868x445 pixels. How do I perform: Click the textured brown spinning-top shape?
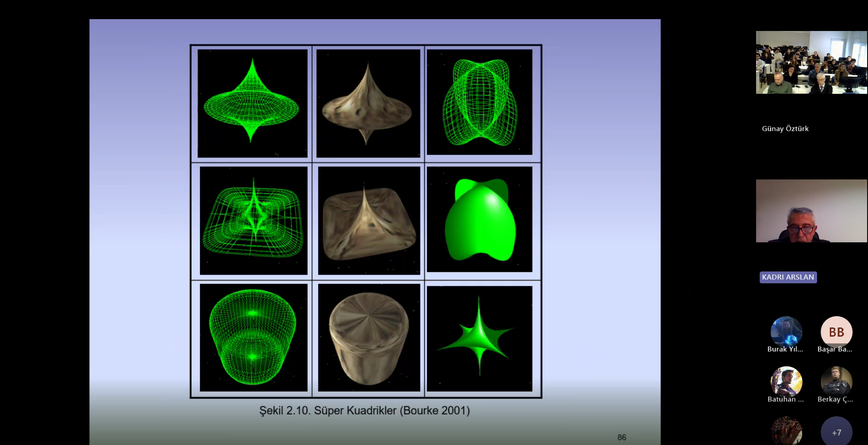click(x=368, y=103)
